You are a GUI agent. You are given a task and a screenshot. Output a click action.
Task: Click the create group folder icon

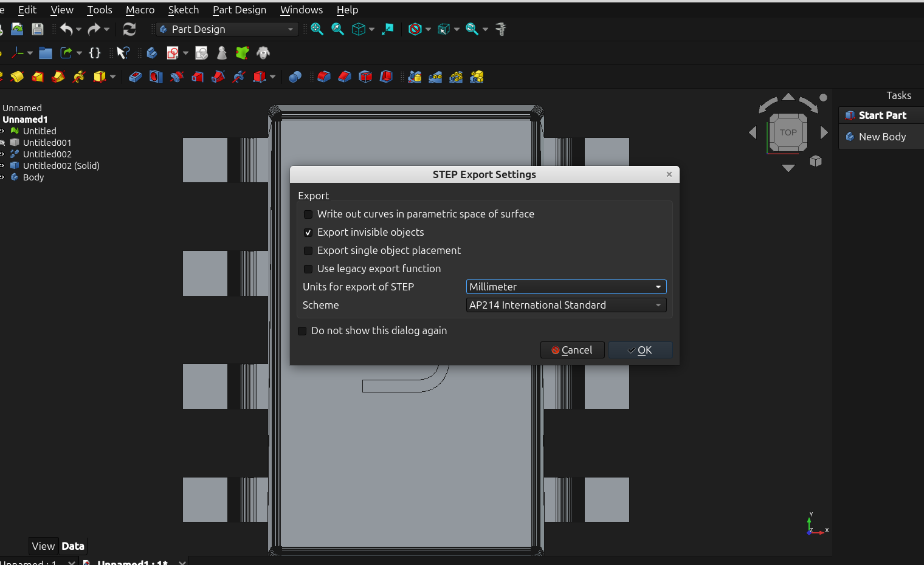46,53
